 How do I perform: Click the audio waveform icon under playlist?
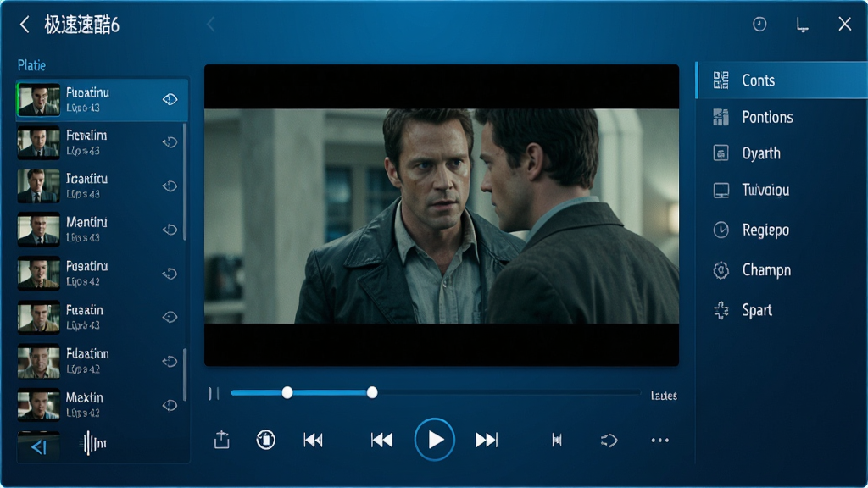[94, 444]
